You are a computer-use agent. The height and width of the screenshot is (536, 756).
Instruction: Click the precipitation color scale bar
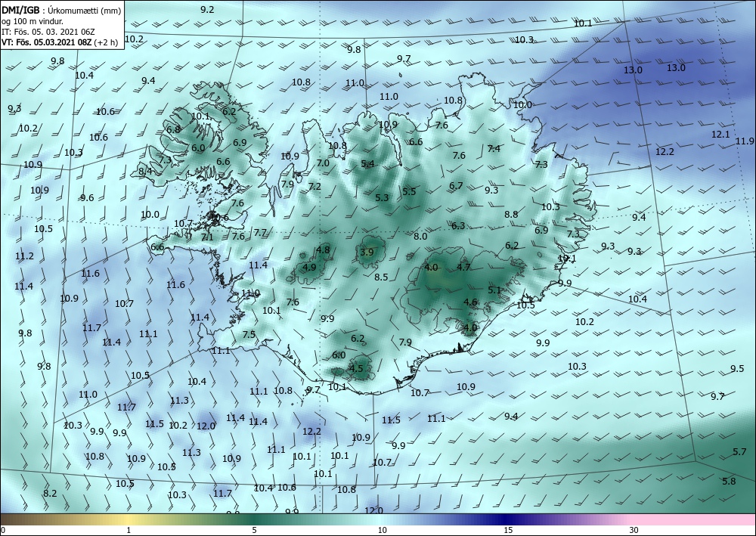(x=378, y=519)
